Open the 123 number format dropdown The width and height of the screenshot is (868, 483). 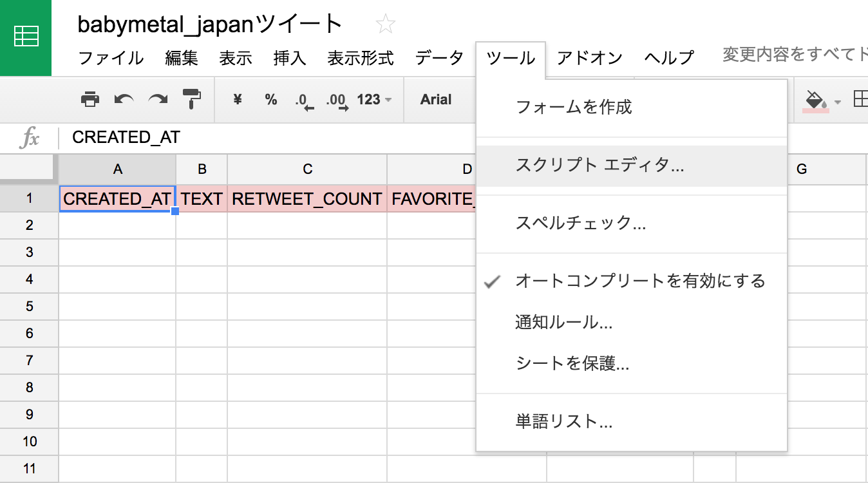[374, 99]
